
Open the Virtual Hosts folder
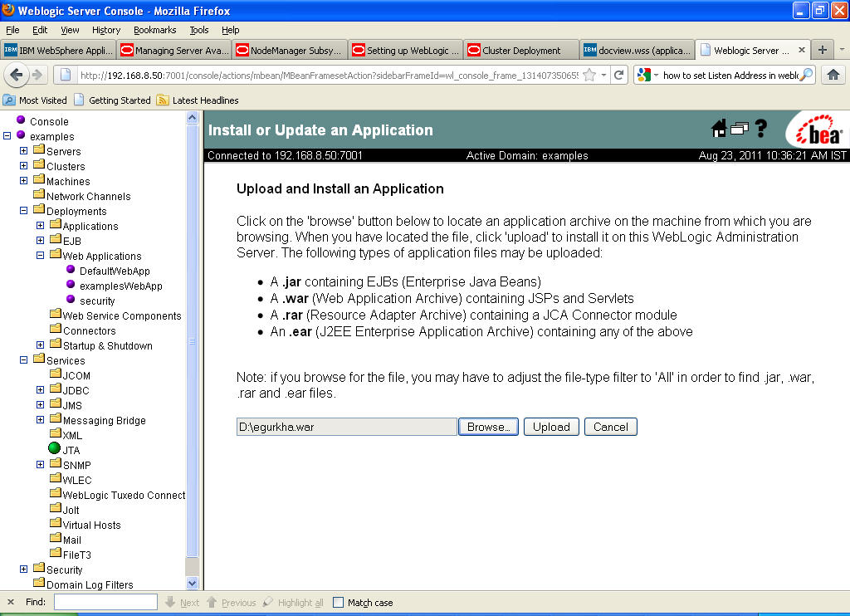coord(91,525)
